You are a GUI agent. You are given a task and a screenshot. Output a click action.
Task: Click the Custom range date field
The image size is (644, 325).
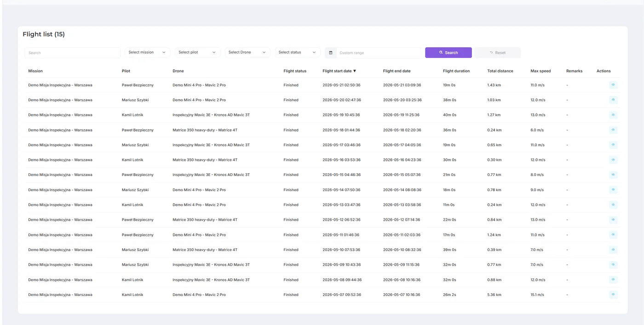click(x=379, y=53)
